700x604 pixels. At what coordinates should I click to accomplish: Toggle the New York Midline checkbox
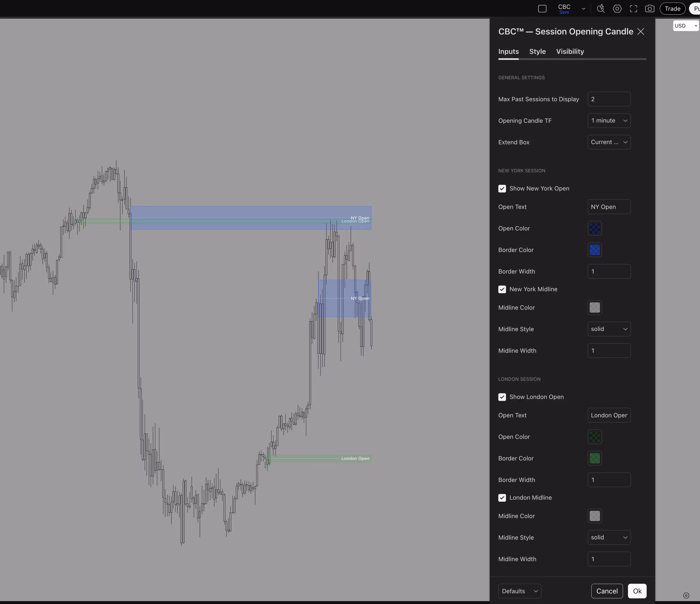(x=502, y=289)
